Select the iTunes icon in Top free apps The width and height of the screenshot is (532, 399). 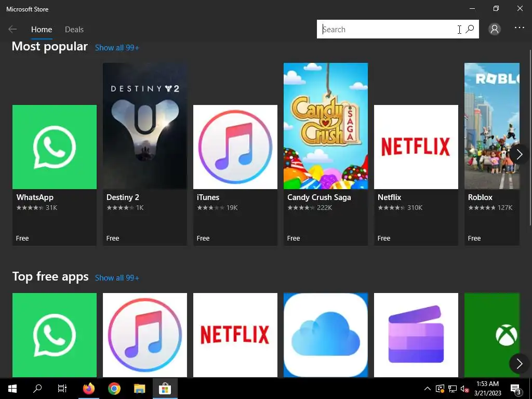(145, 335)
